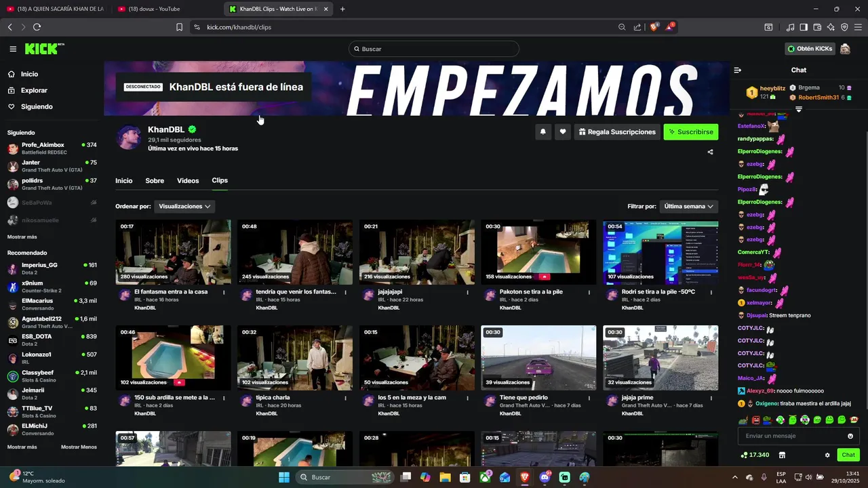Open the Tiene que pedirlo clip thumbnail
The width and height of the screenshot is (868, 488).
pyautogui.click(x=538, y=358)
